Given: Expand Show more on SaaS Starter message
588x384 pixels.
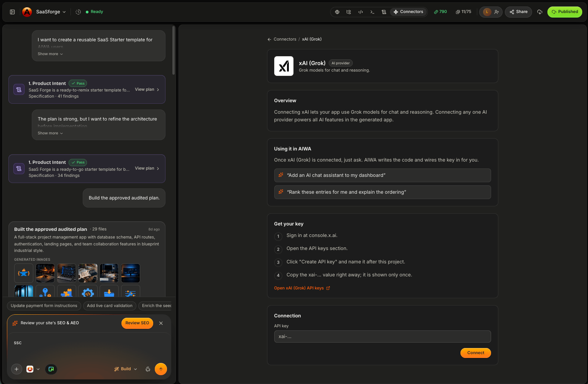Looking at the screenshot, I should click(x=50, y=54).
